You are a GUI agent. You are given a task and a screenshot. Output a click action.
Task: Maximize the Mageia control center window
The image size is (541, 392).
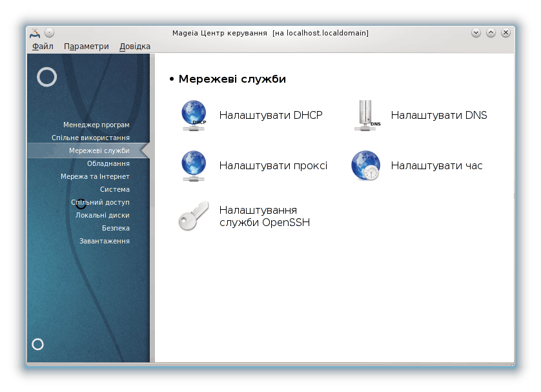[x=491, y=33]
